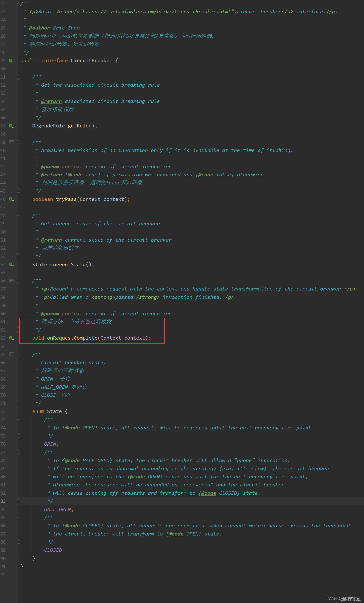Click the implementations gutter icon for getRule()
Screen dimensions: 364x603
[11, 125]
